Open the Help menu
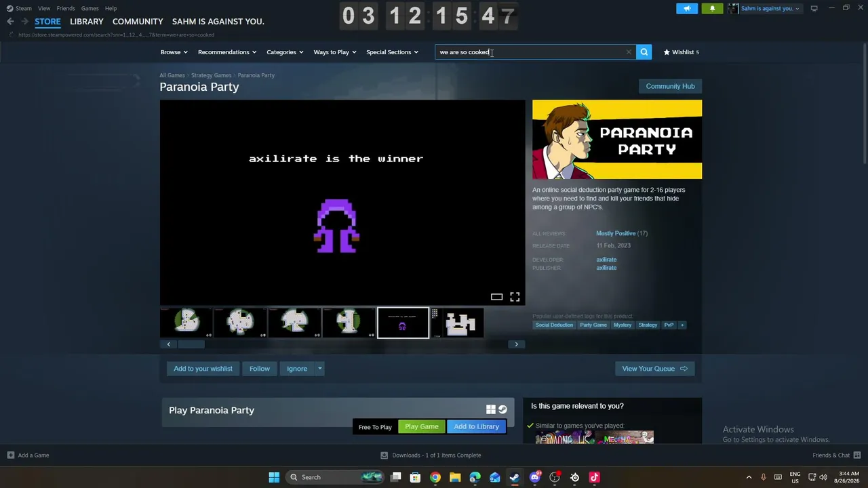 point(111,8)
